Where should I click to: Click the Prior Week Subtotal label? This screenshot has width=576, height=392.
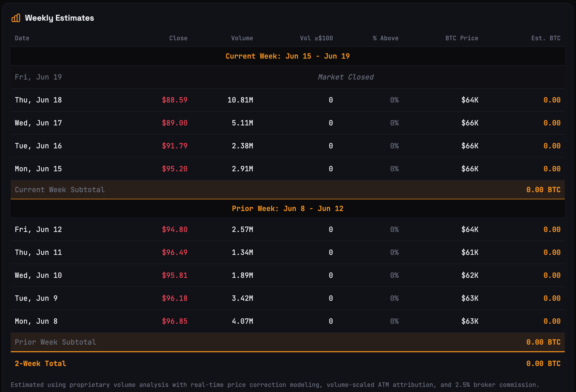click(x=55, y=342)
